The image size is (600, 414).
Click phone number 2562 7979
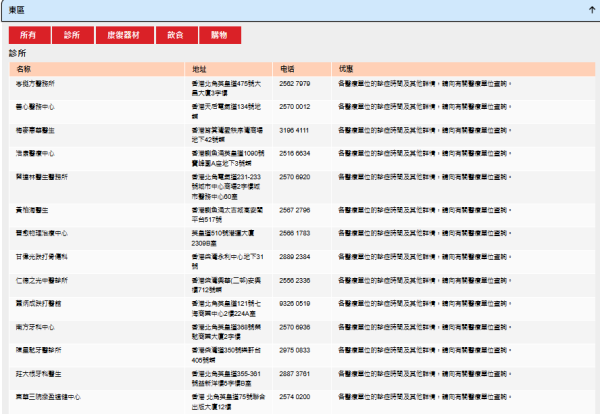point(295,84)
